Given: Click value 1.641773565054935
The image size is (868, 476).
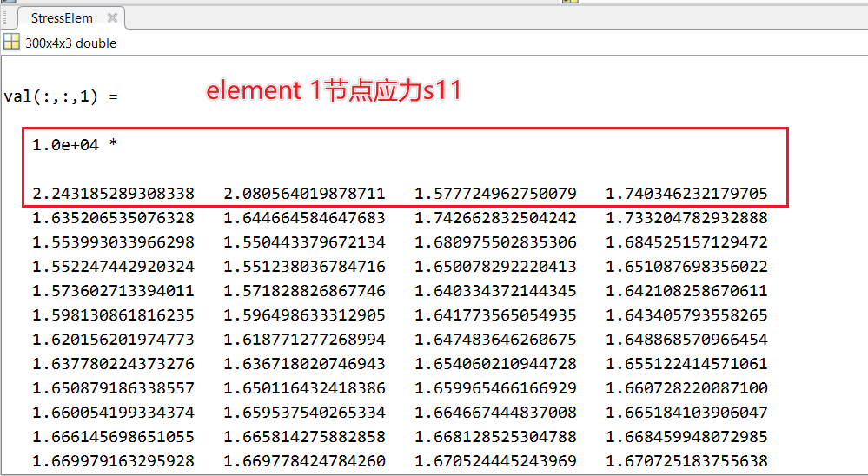Looking at the screenshot, I should tap(495, 315).
